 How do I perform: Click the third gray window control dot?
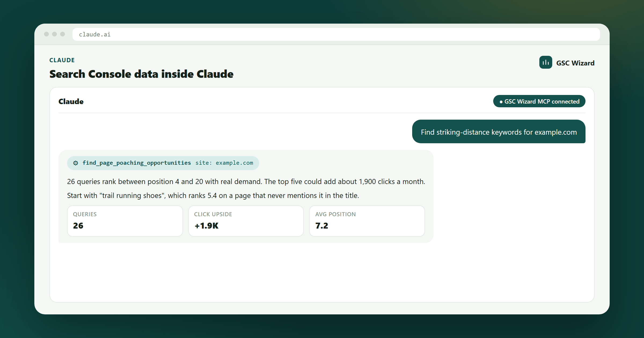pyautogui.click(x=63, y=34)
